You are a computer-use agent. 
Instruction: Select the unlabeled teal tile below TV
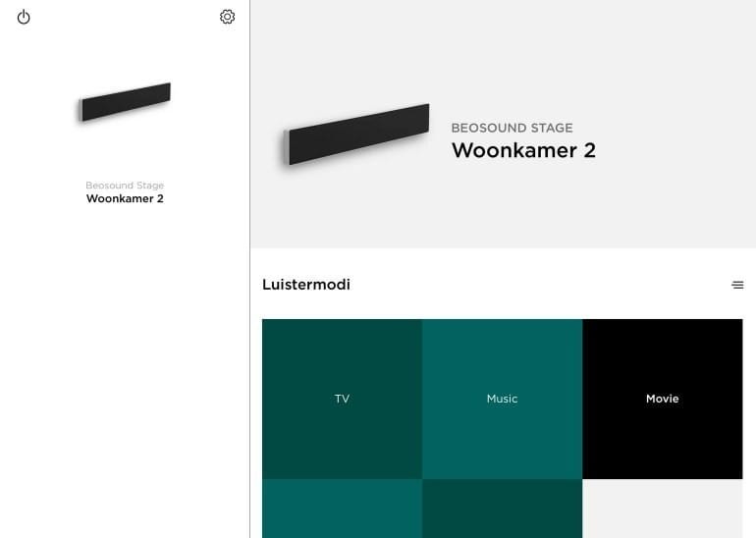[x=342, y=509]
